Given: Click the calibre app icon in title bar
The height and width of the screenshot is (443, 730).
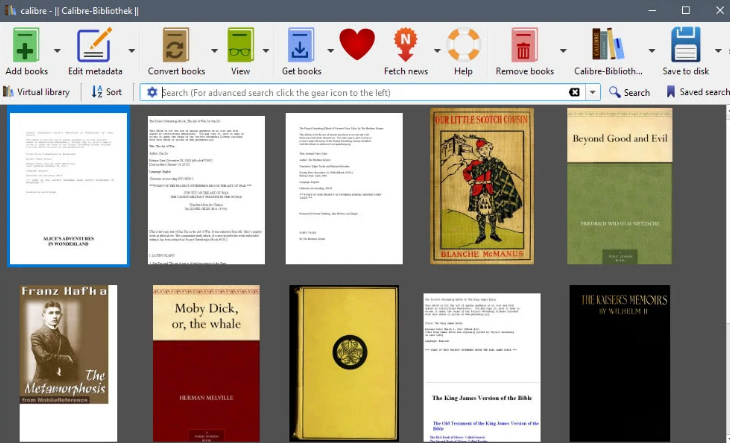Looking at the screenshot, I should pos(10,10).
